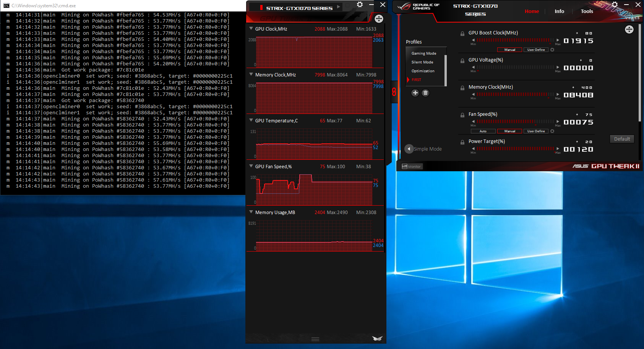Image resolution: width=644 pixels, height=349 pixels.
Task: Collapse the GPU Clock,MHz graph
Action: [251, 29]
